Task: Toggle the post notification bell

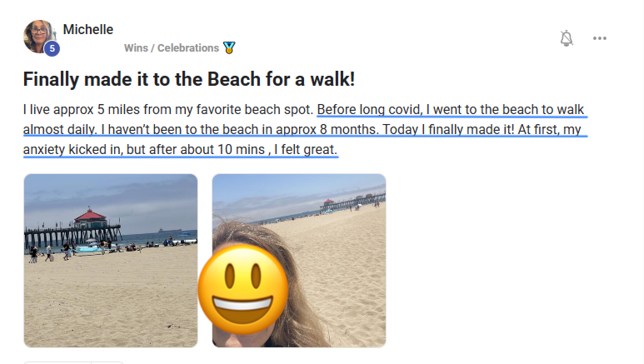Action: (567, 37)
